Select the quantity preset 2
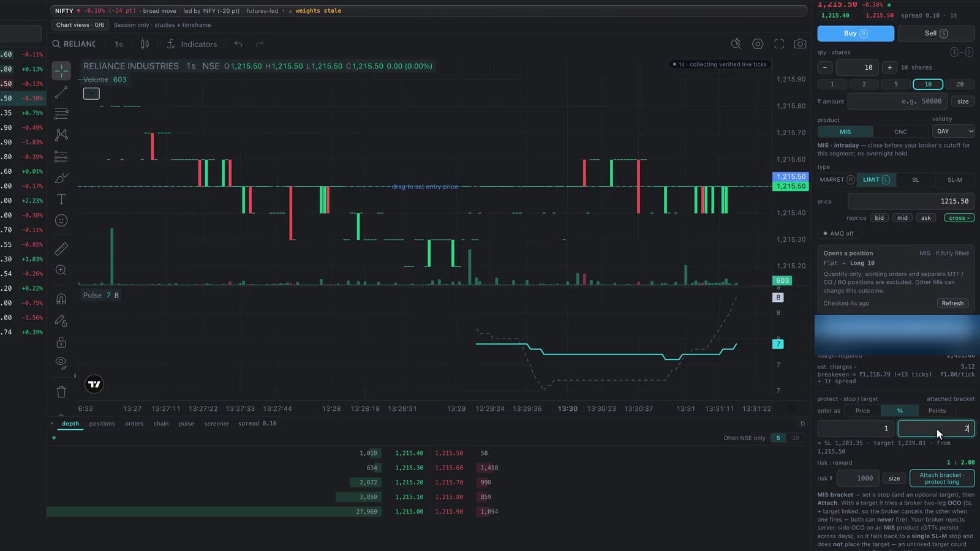The height and width of the screenshot is (551, 980). (864, 84)
